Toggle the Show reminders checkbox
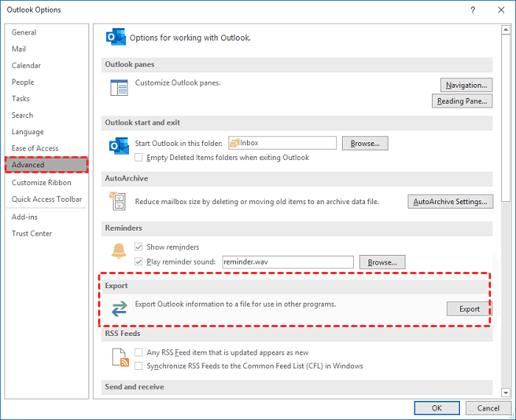This screenshot has width=516, height=420. [x=139, y=247]
